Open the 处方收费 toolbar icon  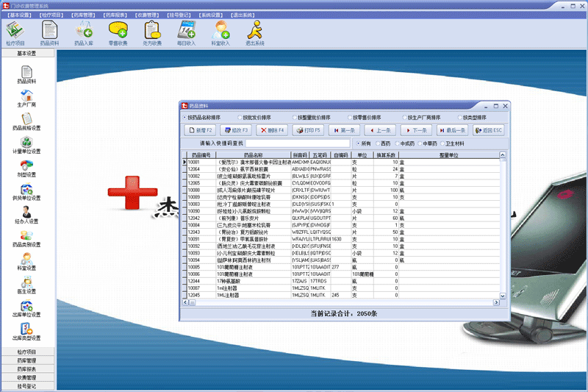point(152,33)
